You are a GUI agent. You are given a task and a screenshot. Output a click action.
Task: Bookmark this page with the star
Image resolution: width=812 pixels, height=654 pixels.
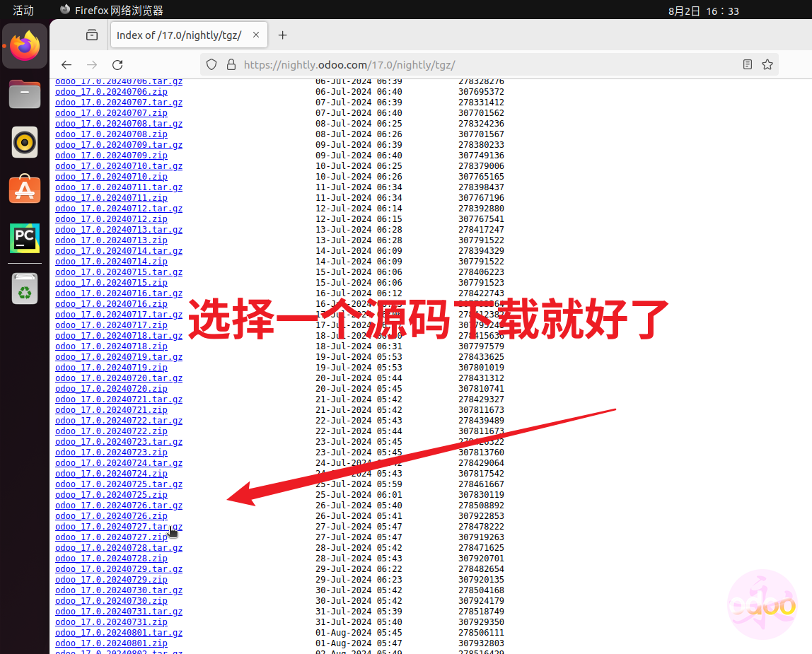tap(767, 65)
